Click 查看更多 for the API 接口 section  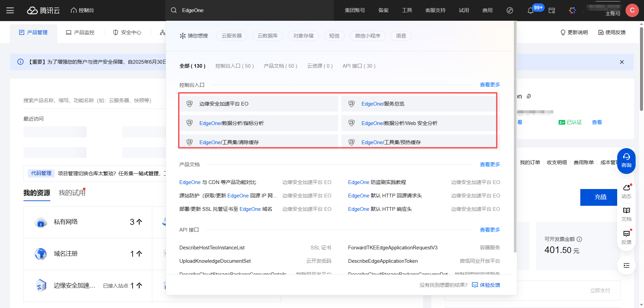(x=490, y=230)
